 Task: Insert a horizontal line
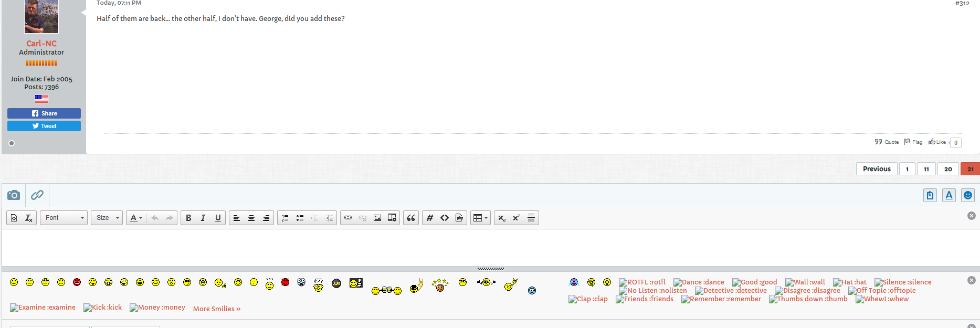[x=531, y=218]
